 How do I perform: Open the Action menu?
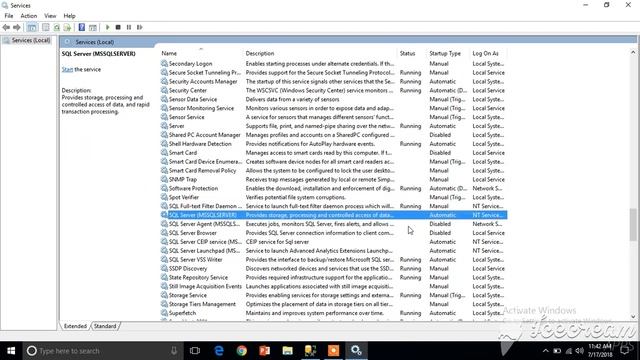[x=29, y=16]
